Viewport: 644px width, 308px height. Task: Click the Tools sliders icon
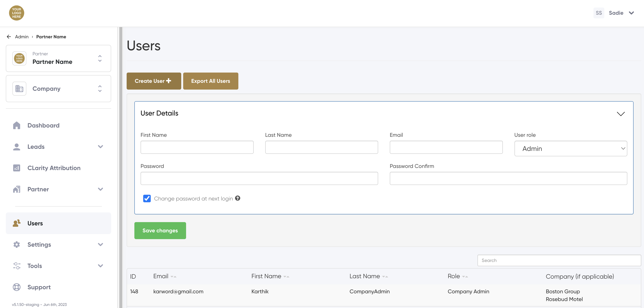coord(16,266)
